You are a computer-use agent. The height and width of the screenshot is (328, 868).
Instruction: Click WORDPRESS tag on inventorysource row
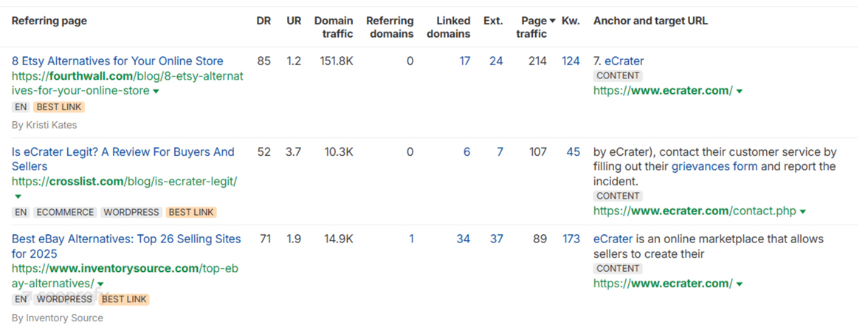tap(64, 299)
